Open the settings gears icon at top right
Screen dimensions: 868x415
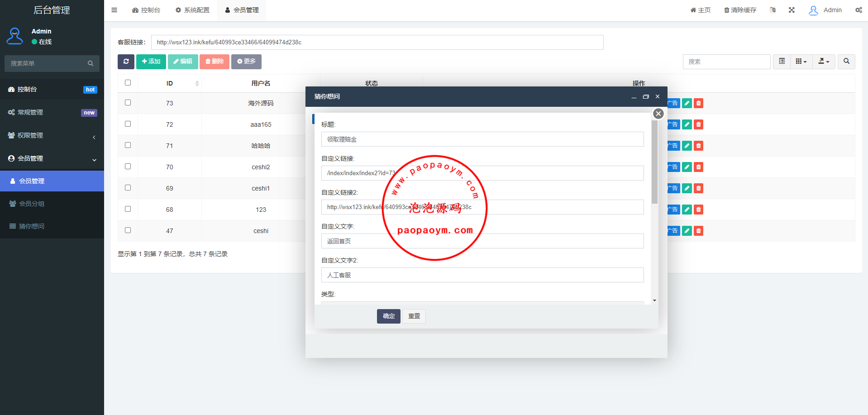pos(858,10)
